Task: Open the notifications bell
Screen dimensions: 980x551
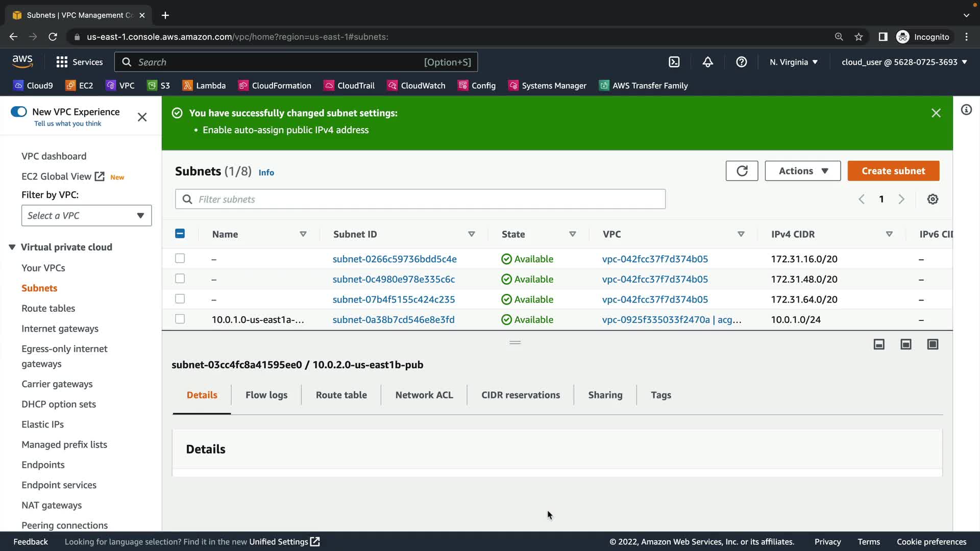Action: 707,62
